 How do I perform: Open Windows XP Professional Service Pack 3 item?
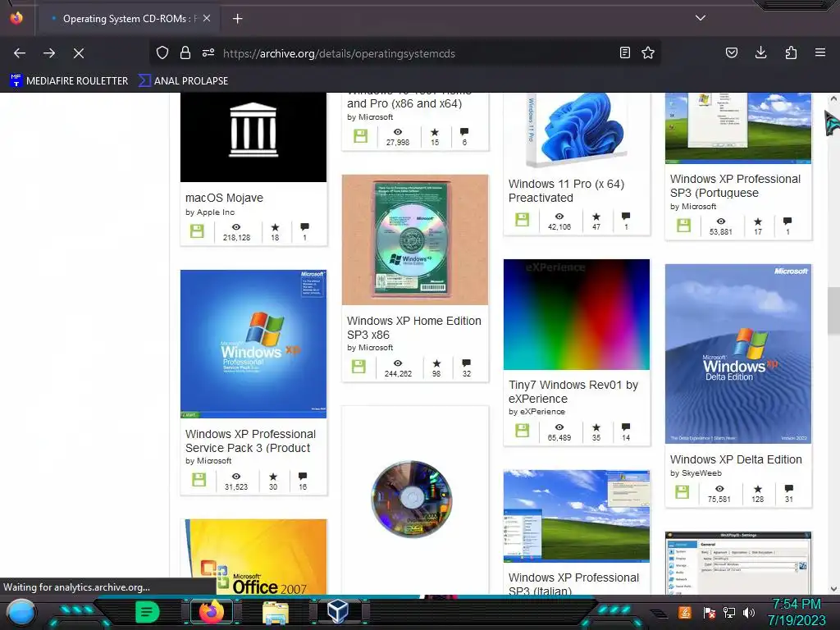click(250, 441)
